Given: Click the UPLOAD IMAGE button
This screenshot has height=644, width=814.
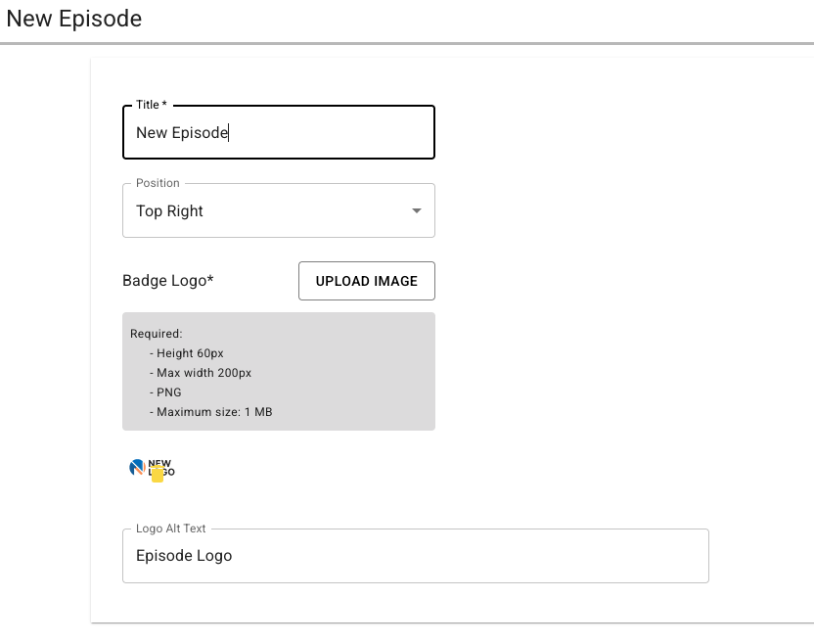Looking at the screenshot, I should [x=367, y=281].
